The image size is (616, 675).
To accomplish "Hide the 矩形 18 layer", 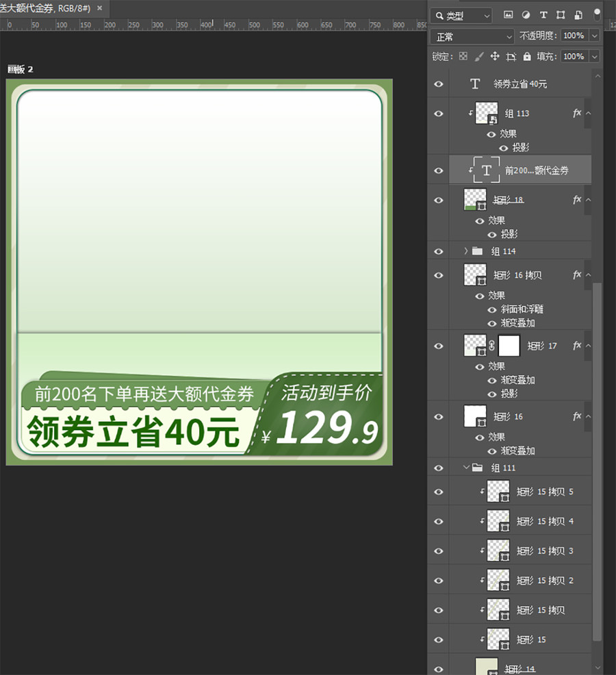I will click(x=439, y=200).
